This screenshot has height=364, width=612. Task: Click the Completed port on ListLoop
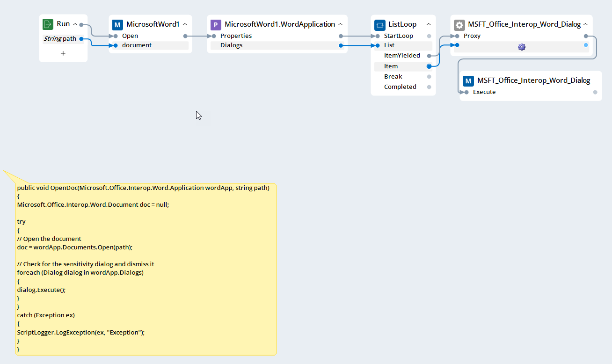(429, 87)
